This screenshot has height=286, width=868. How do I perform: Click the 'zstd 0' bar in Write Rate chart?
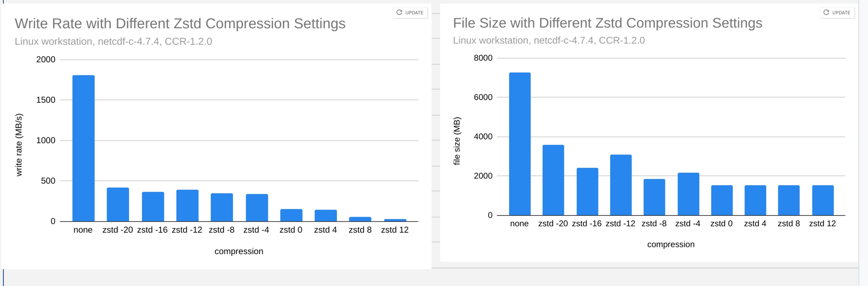(291, 215)
